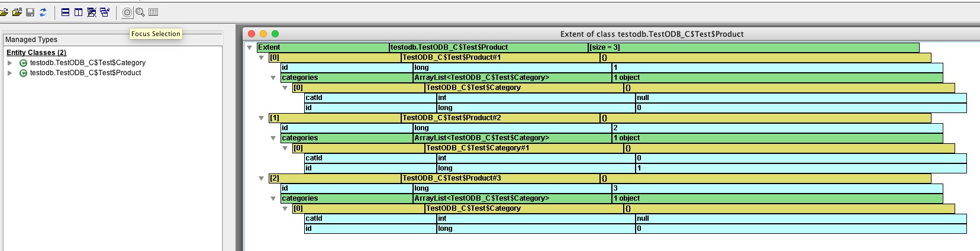Click the magnifying glass toolbar icon
The image size is (980, 251).
pyautogui.click(x=140, y=12)
